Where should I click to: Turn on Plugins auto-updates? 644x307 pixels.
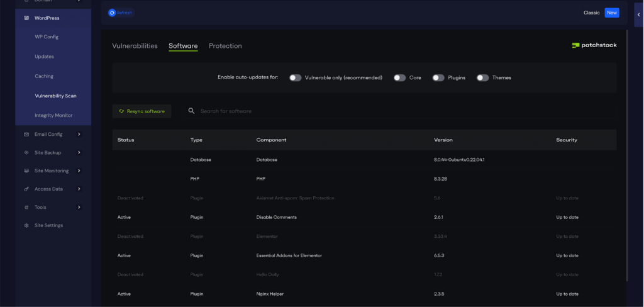[438, 78]
